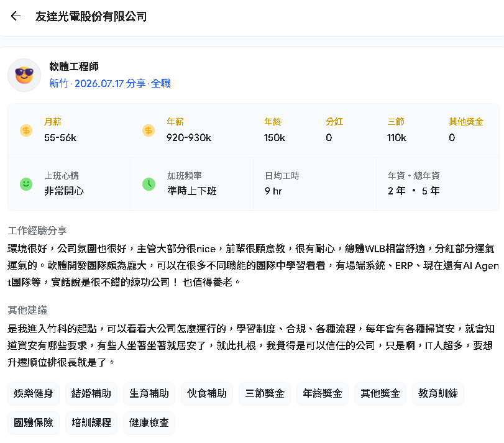Click the 上班心情 label
This screenshot has height=443, width=504.
coord(62,176)
